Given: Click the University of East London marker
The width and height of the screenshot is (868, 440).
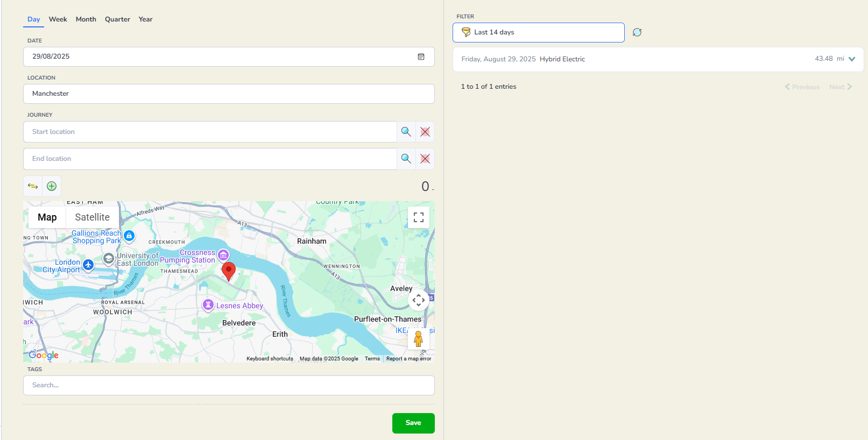Looking at the screenshot, I should click(109, 259).
